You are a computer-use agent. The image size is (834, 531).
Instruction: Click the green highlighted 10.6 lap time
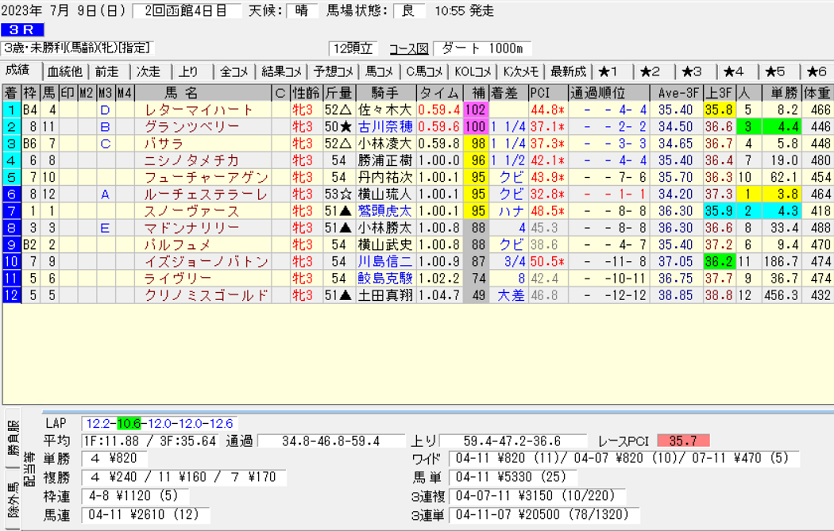(128, 423)
